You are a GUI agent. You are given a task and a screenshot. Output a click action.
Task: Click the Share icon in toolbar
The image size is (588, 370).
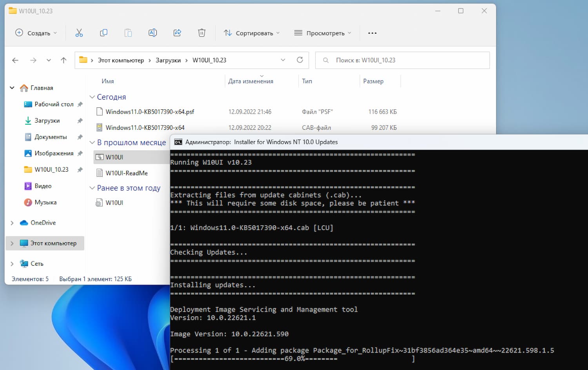[177, 33]
